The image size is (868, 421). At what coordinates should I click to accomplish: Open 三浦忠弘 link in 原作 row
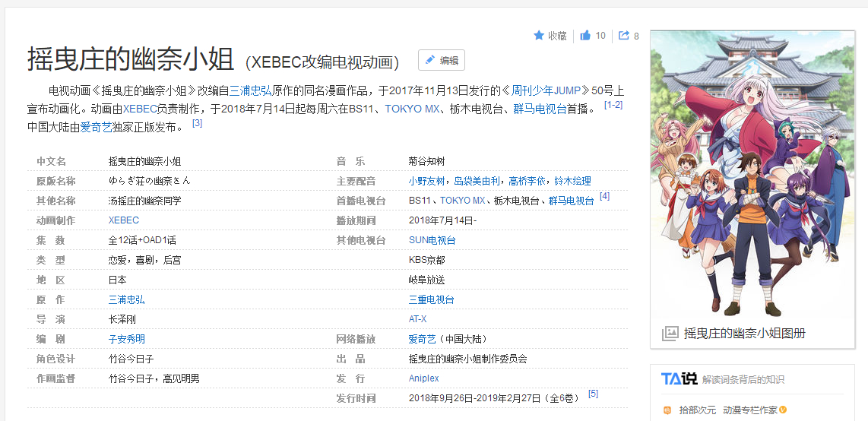click(127, 299)
